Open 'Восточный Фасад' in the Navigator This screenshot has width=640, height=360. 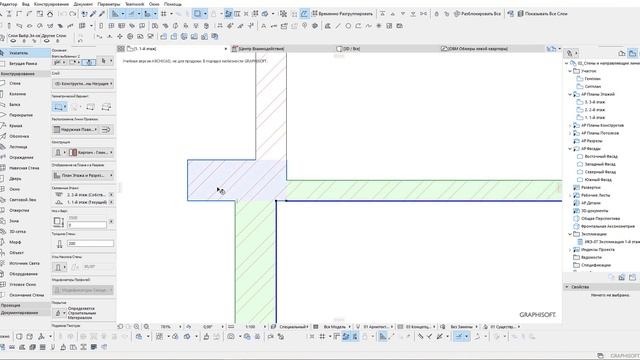[601, 157]
